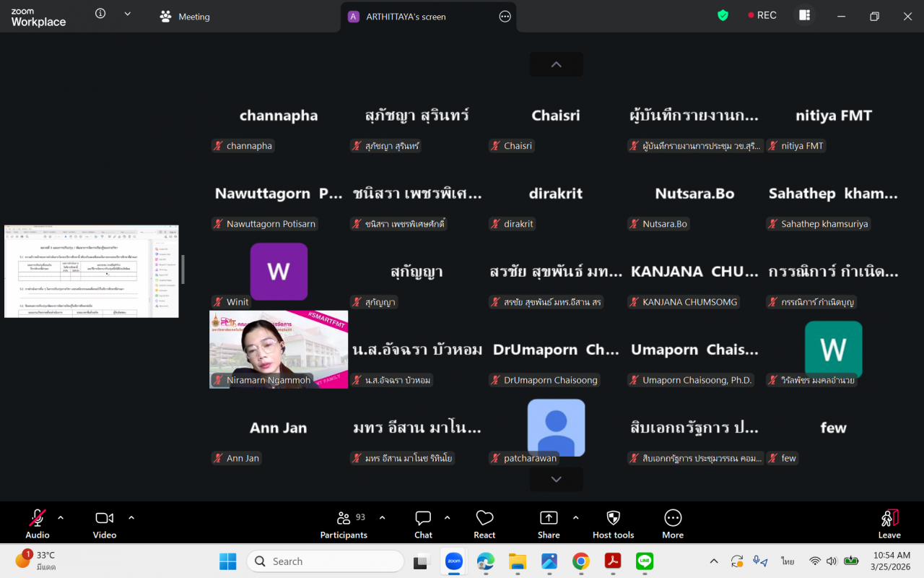Click the Windows taskbar Search box
The image size is (924, 578).
point(325,561)
